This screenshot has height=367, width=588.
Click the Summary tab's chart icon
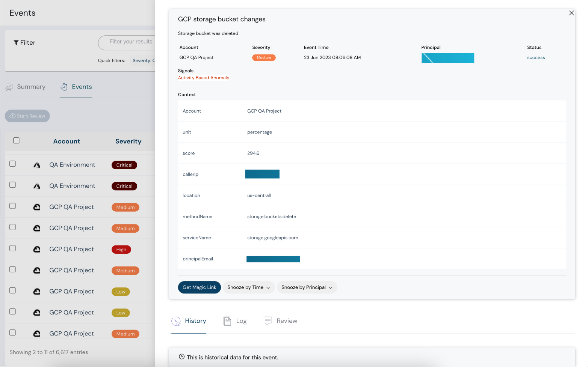pyautogui.click(x=9, y=87)
